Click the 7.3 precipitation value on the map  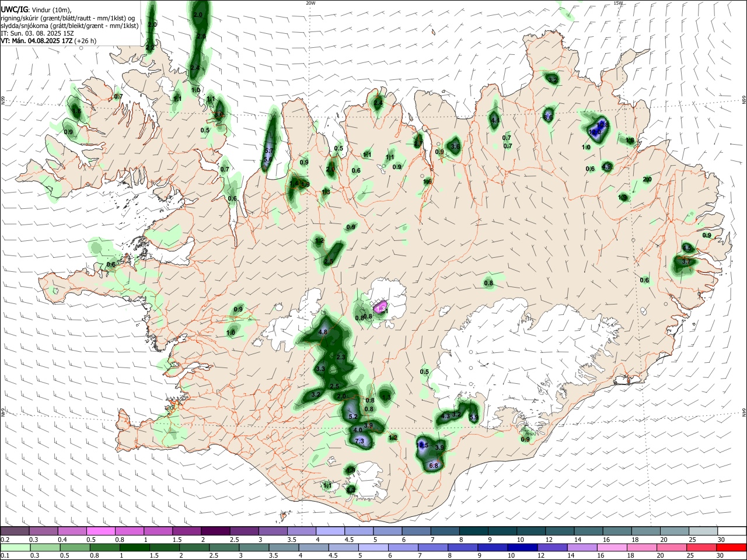pos(359,442)
